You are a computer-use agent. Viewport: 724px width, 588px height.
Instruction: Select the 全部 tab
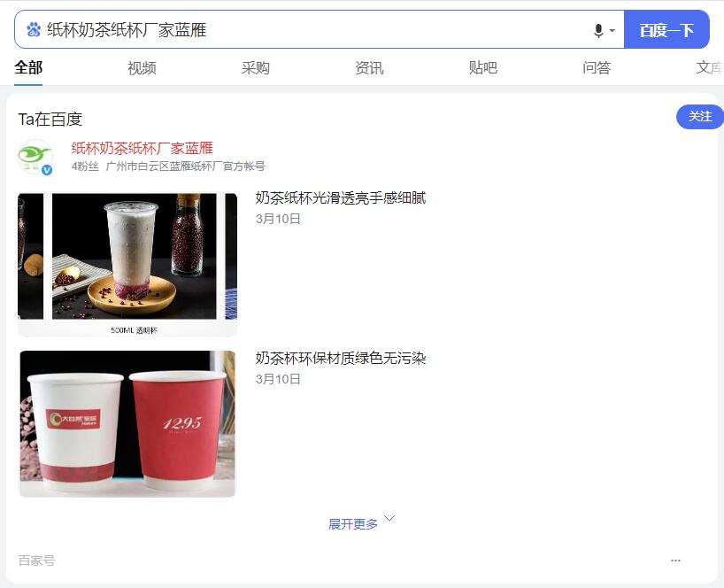pos(28,67)
